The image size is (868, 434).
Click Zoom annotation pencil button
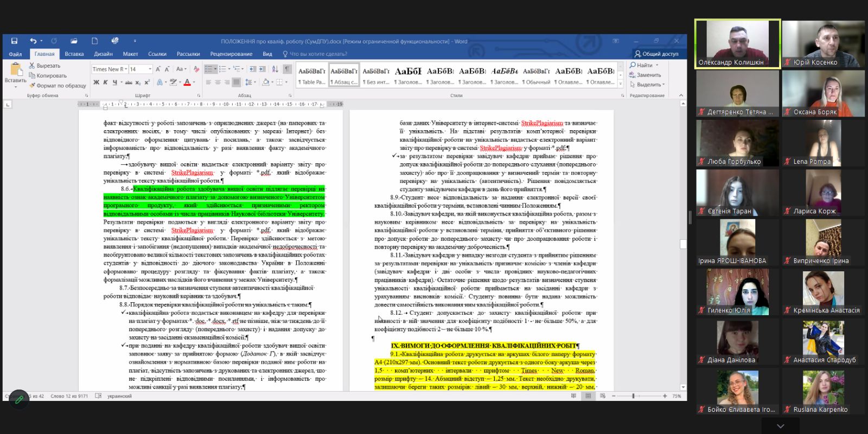[x=19, y=399]
